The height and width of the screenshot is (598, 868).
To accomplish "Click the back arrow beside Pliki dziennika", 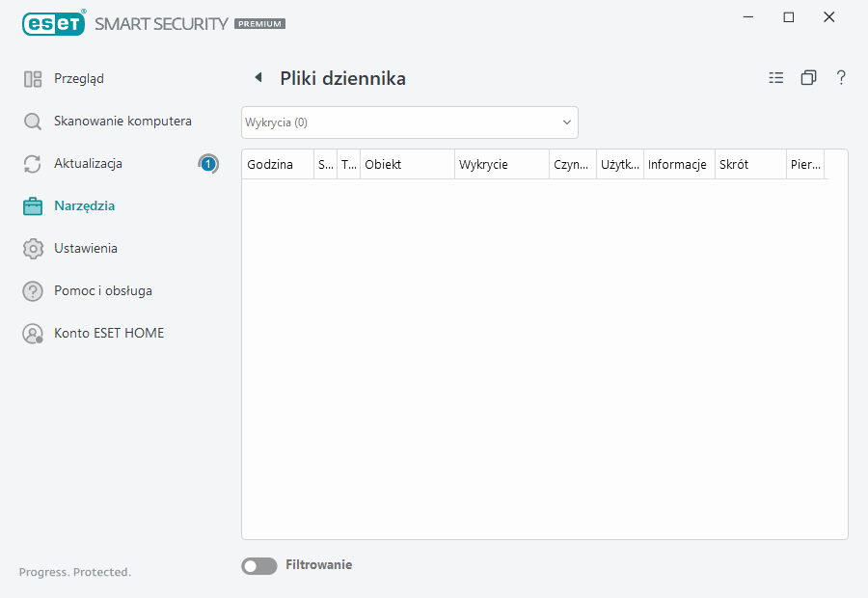I will pos(258,77).
